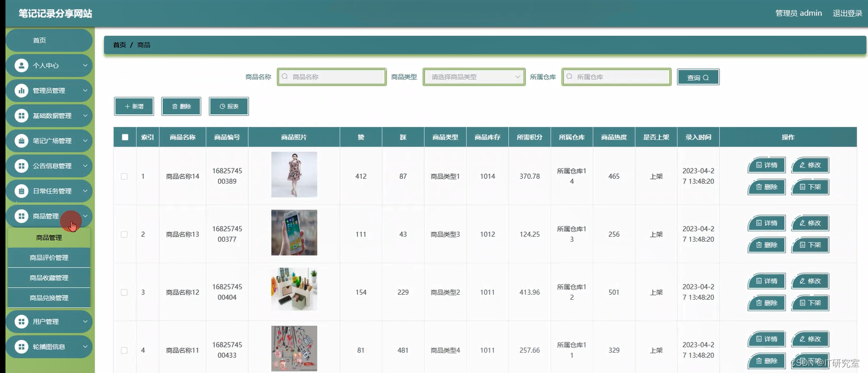Click 修改 button for 商品名称14

point(810,165)
